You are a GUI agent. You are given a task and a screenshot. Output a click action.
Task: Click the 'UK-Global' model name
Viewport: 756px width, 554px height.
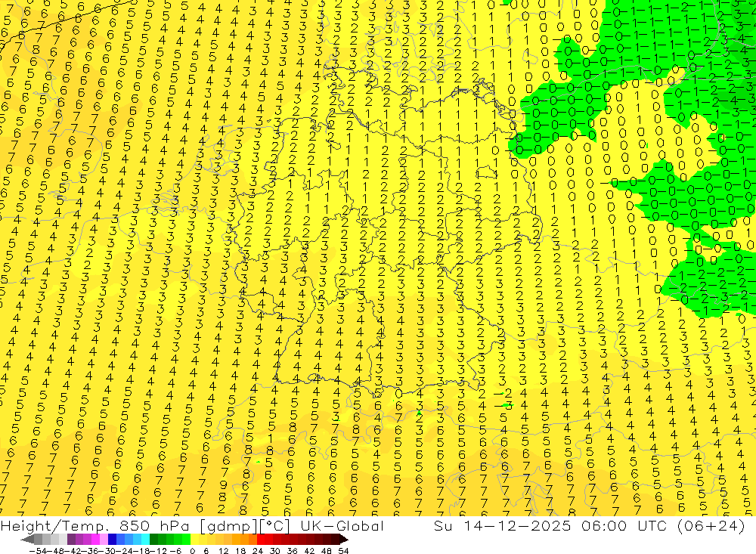(342, 526)
